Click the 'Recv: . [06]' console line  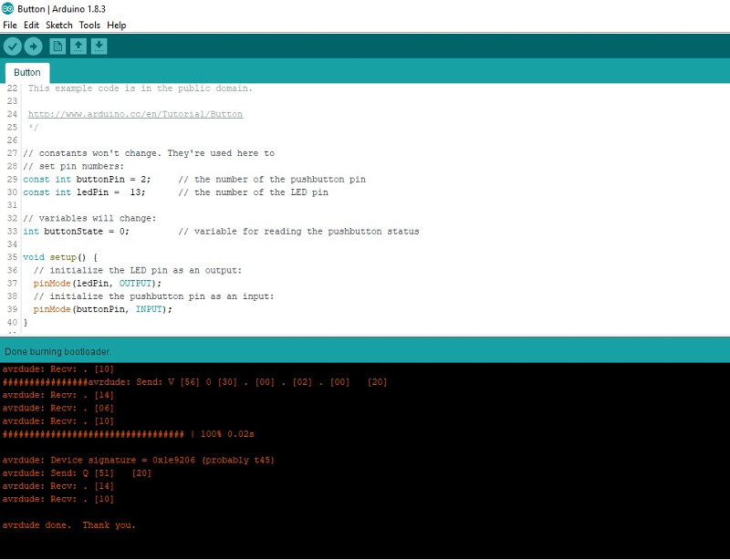[x=58, y=409]
